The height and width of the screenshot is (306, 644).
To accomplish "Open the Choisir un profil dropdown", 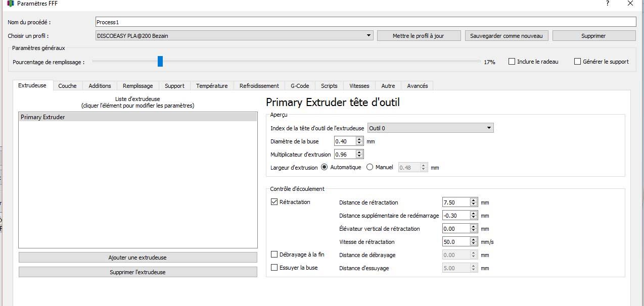I will tap(235, 36).
